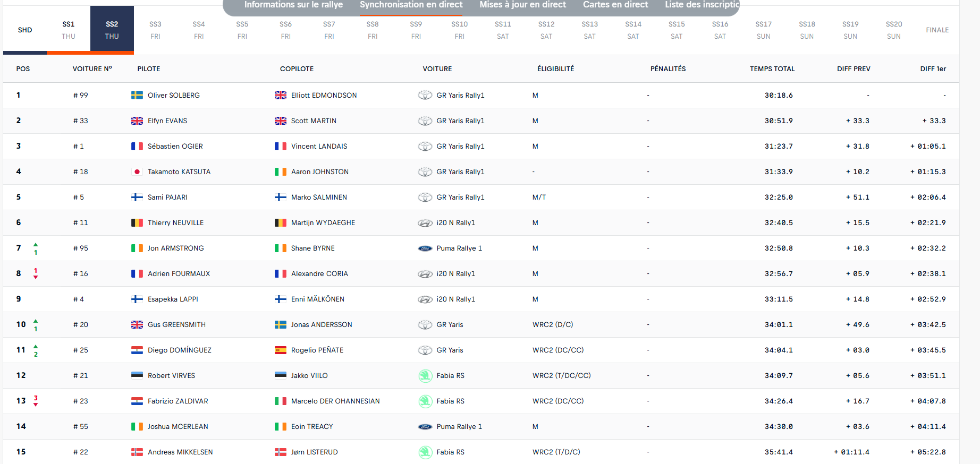Click the green up arrow at position 11
Image resolution: width=980 pixels, height=464 pixels.
click(36, 347)
